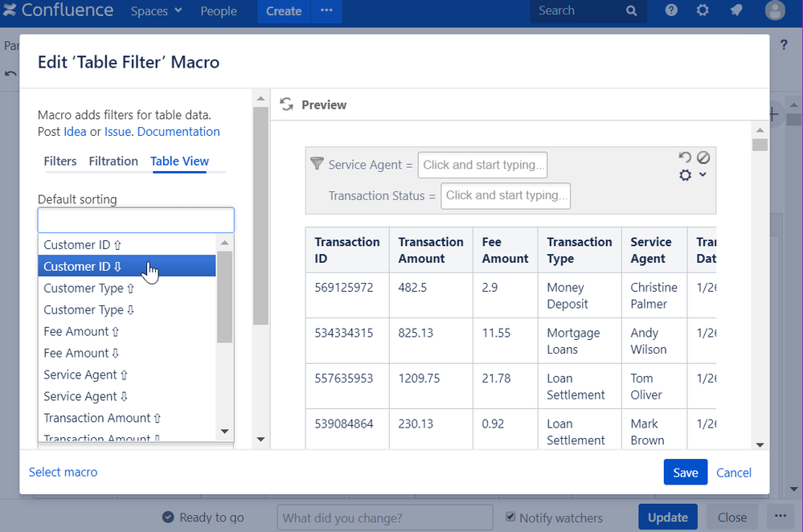The image size is (803, 532).
Task: Choose Customer Type ascending option
Action: coord(126,289)
